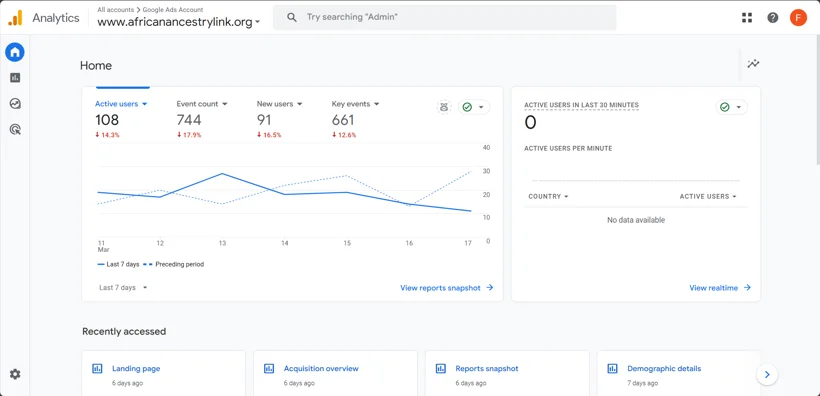The image size is (820, 396).
Task: Open the Country dimension dropdown
Action: click(548, 196)
